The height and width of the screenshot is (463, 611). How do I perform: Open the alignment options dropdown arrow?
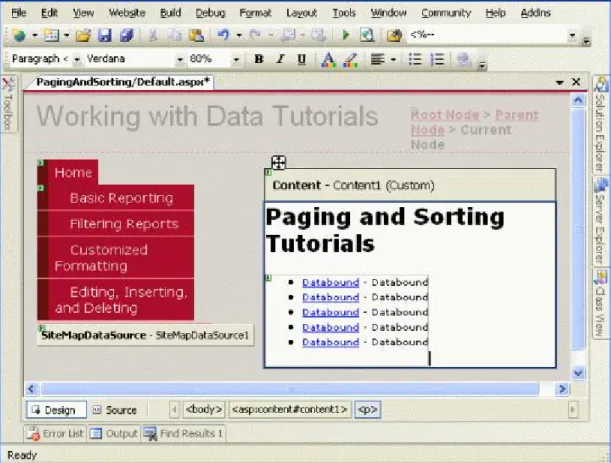(x=393, y=60)
